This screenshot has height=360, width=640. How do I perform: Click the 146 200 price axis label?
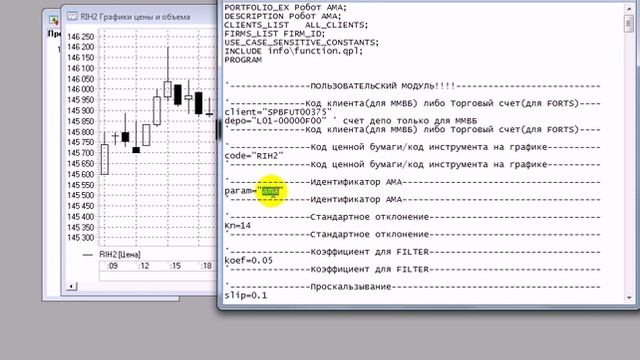[x=80, y=47]
